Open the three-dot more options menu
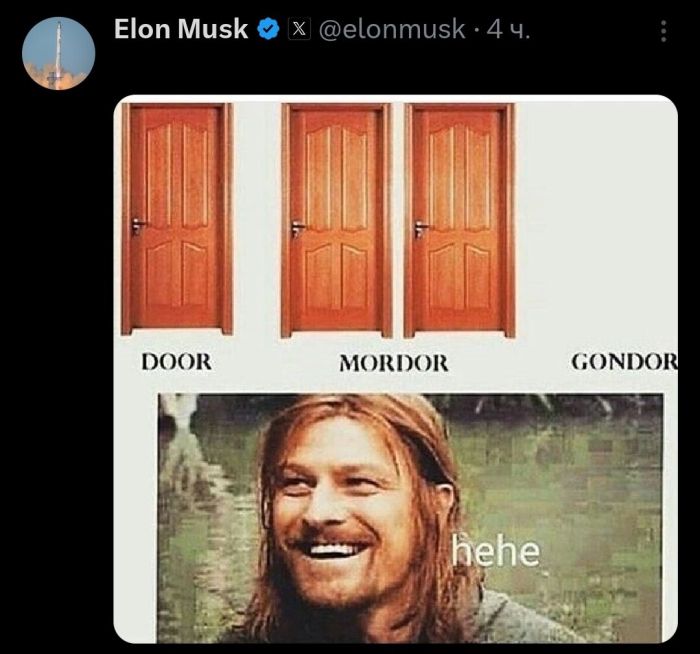The width and height of the screenshot is (700, 654). [663, 31]
